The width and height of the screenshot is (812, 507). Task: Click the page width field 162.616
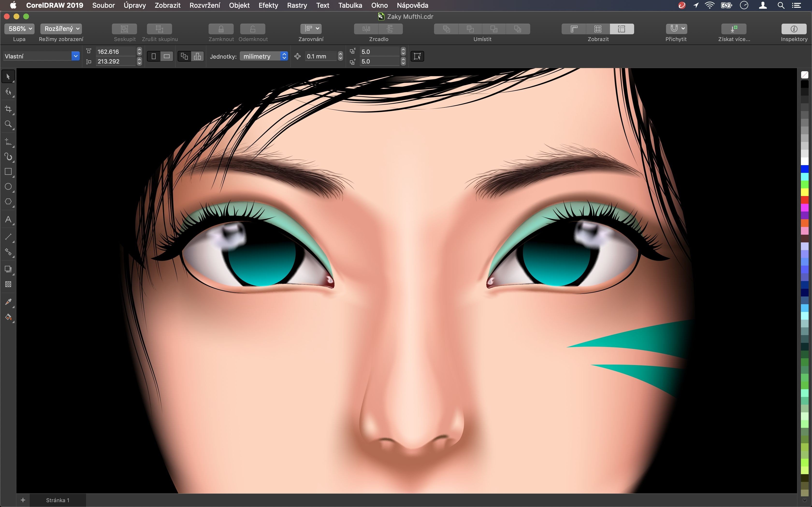(x=116, y=52)
